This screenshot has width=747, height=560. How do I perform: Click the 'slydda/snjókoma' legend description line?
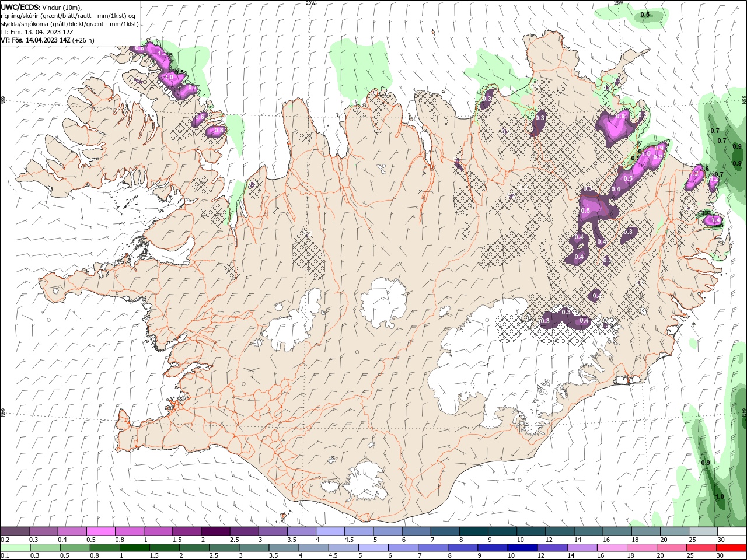[69, 24]
